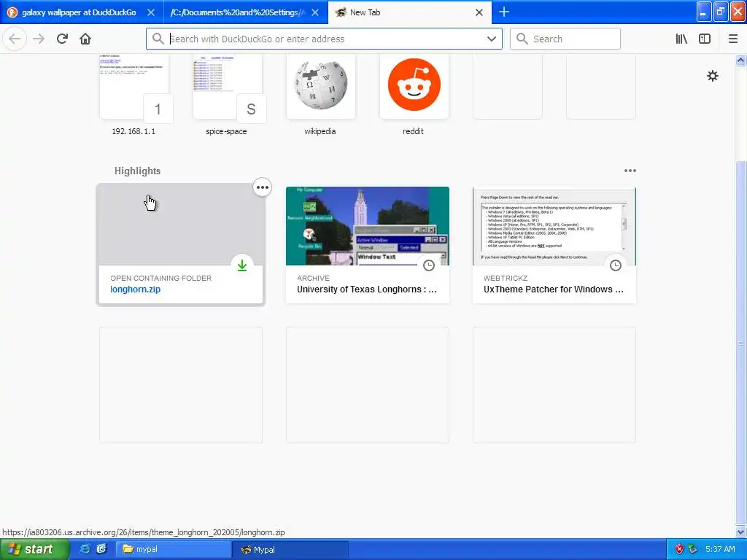Click the network connection tray icon
This screenshot has height=560, width=747.
pyautogui.click(x=692, y=550)
